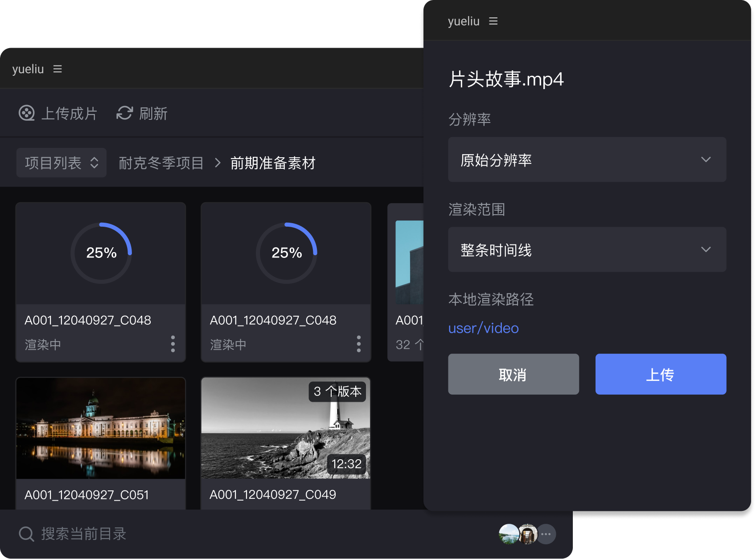The height and width of the screenshot is (559, 756).
Task: Click the blue 上传 upload button
Action: point(661,374)
